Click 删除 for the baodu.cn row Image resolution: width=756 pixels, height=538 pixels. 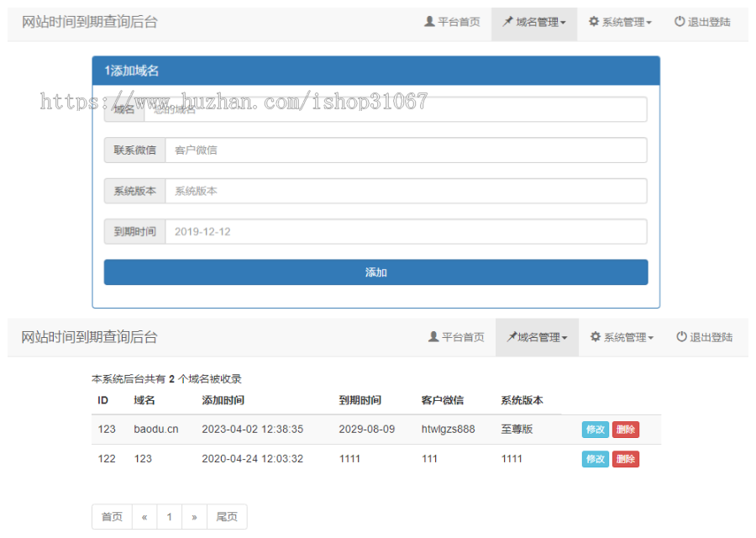click(x=625, y=430)
